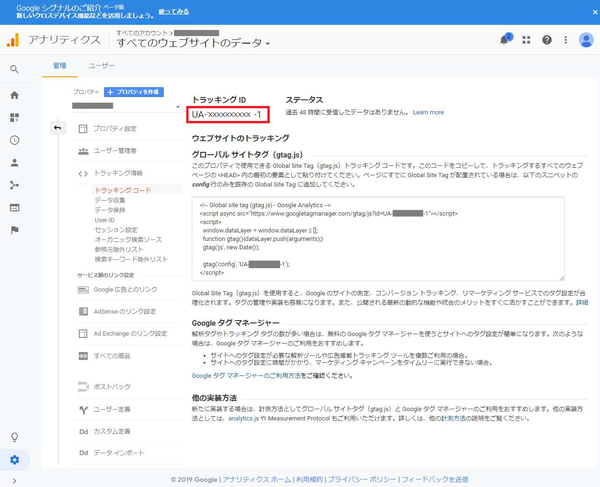Screen dimensions: 600x487
Task: Click the Conversions flag icon in sidebar
Action: [x=14, y=229]
